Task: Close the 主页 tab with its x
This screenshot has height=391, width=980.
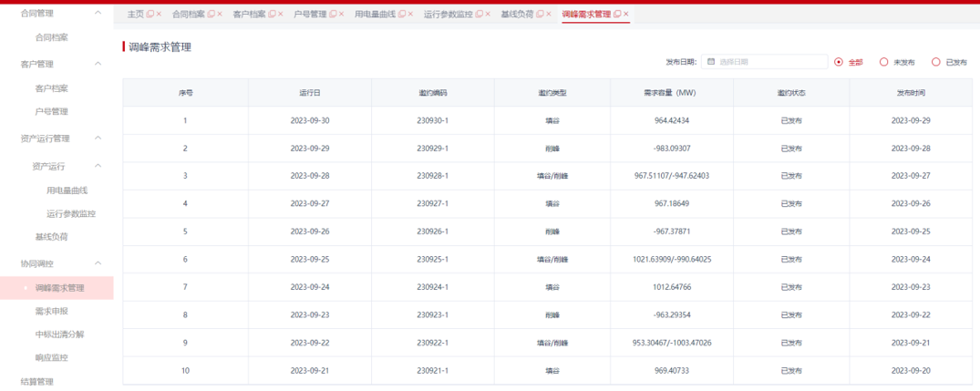Action: pos(159,14)
